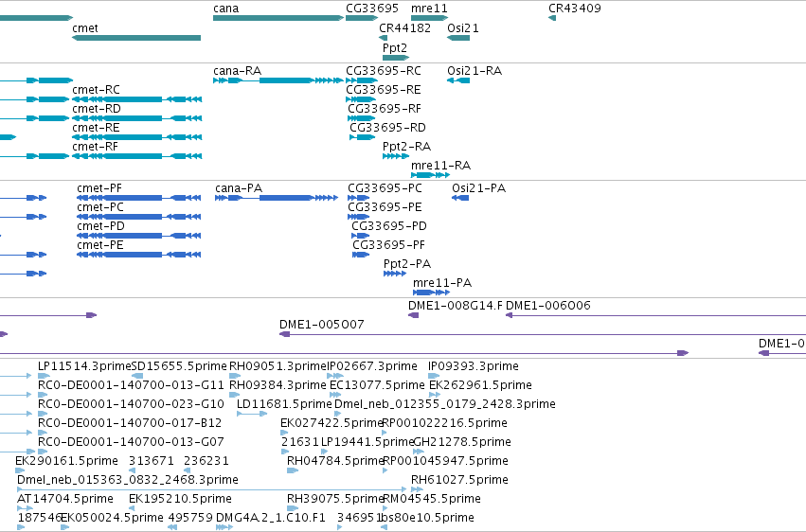Click the RH09384.3prime EST label
This screenshot has height=532, width=806.
coord(278,385)
